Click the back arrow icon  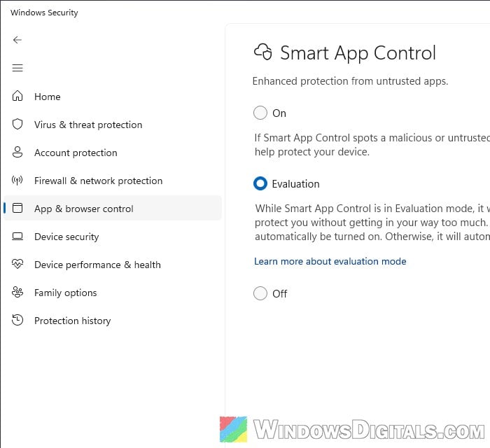pos(17,40)
